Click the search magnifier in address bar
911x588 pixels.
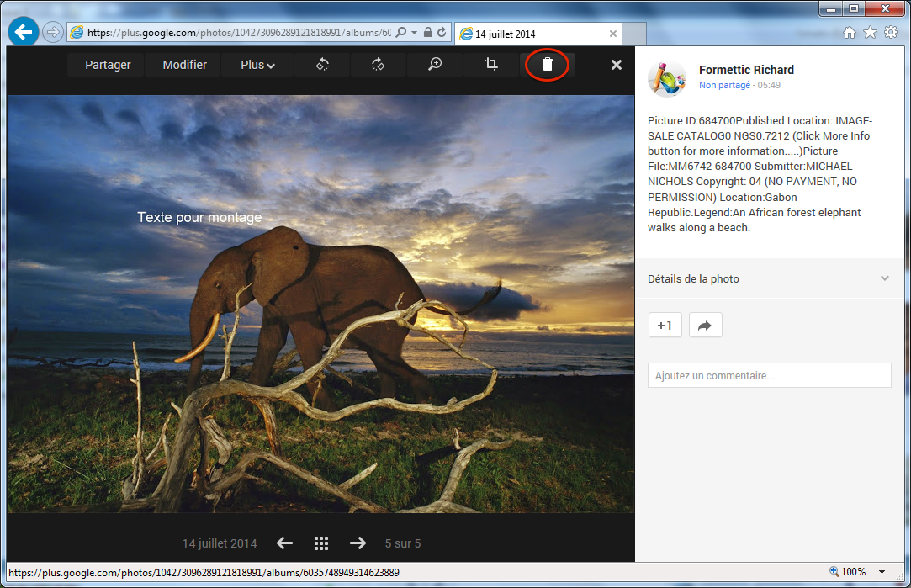click(x=401, y=33)
